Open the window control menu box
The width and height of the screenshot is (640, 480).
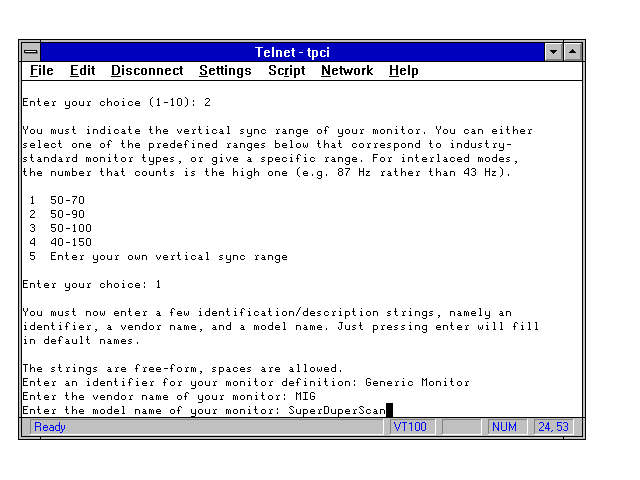(x=31, y=51)
